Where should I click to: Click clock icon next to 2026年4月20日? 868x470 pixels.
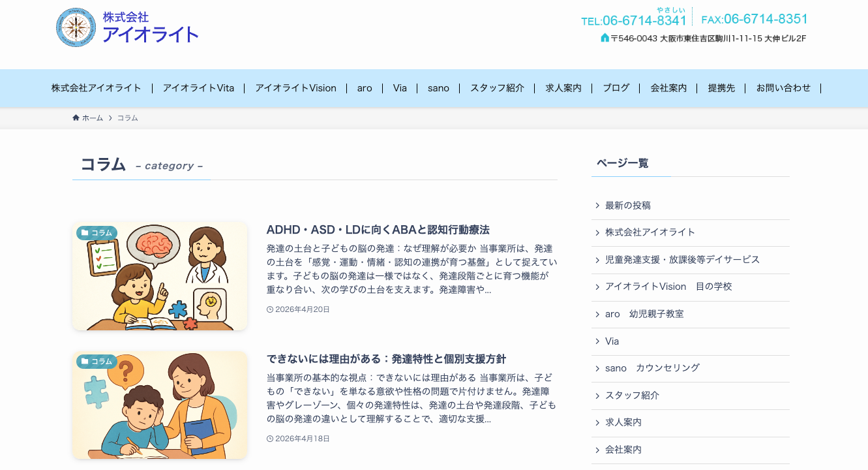pos(270,309)
